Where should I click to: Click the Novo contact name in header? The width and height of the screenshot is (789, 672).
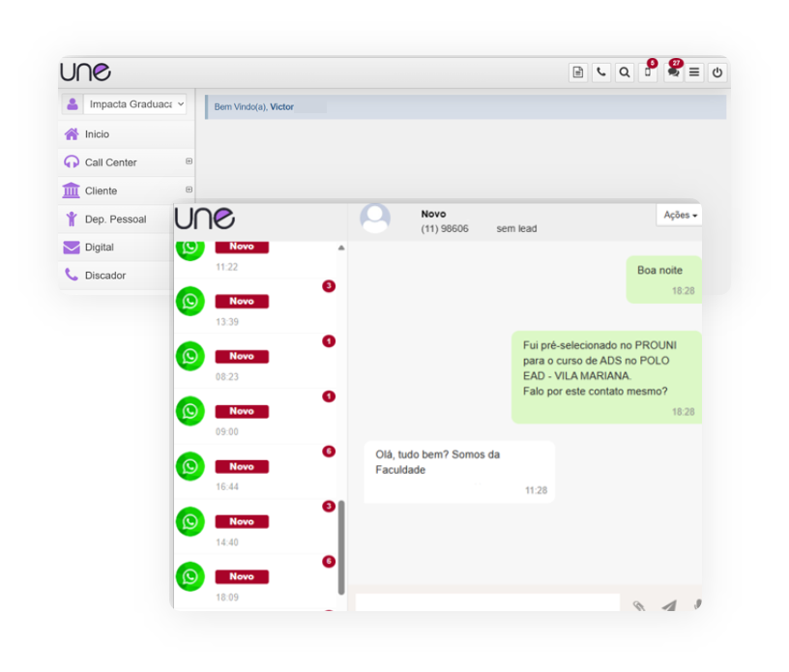(433, 214)
